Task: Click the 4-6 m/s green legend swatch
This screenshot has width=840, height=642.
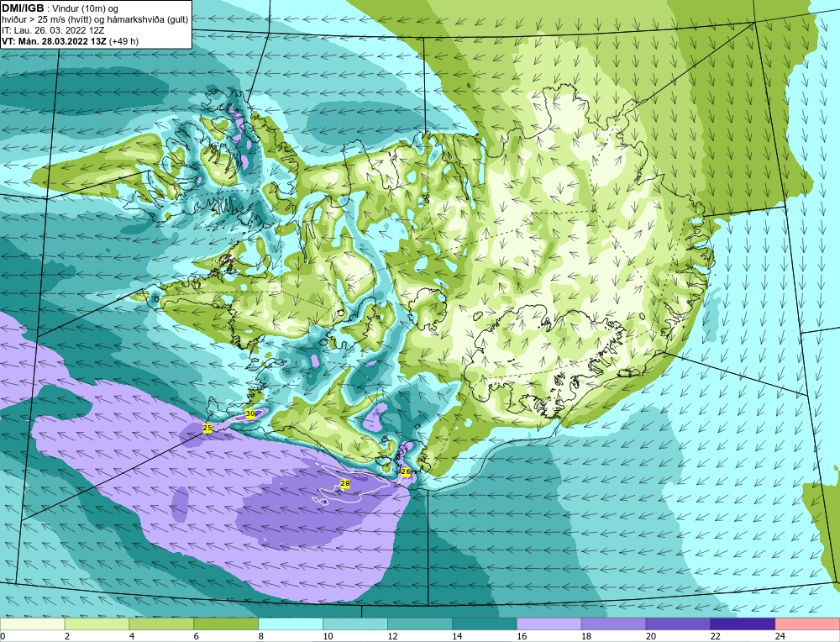Action: coord(161,624)
